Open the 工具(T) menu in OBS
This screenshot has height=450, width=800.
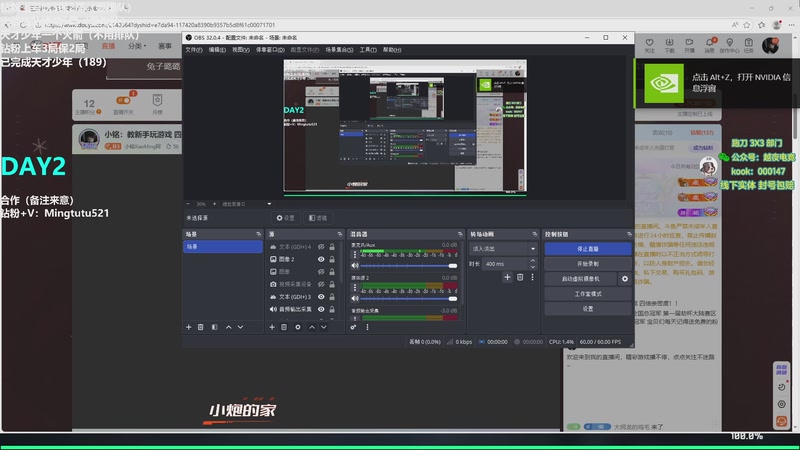click(x=368, y=50)
